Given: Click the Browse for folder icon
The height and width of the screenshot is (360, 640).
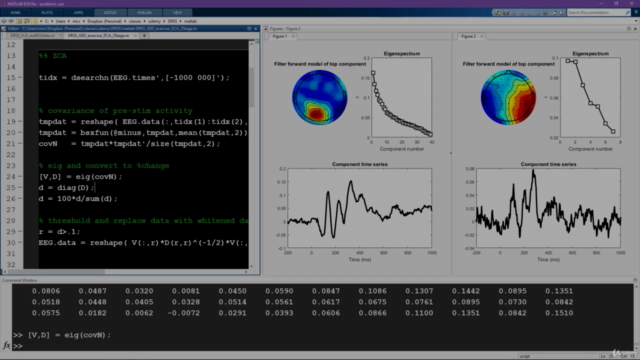Looking at the screenshot, I should click(27, 21).
